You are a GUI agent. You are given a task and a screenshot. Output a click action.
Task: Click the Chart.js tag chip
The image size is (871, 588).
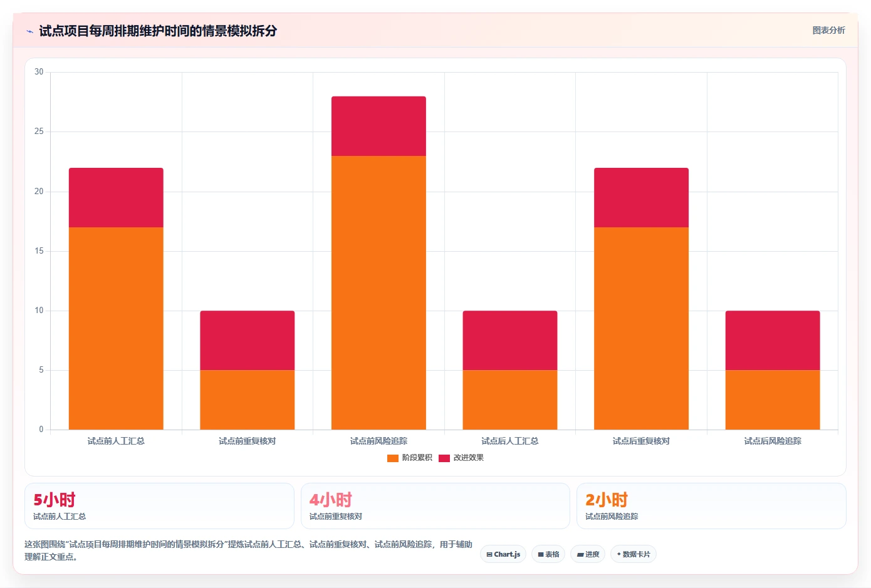503,554
